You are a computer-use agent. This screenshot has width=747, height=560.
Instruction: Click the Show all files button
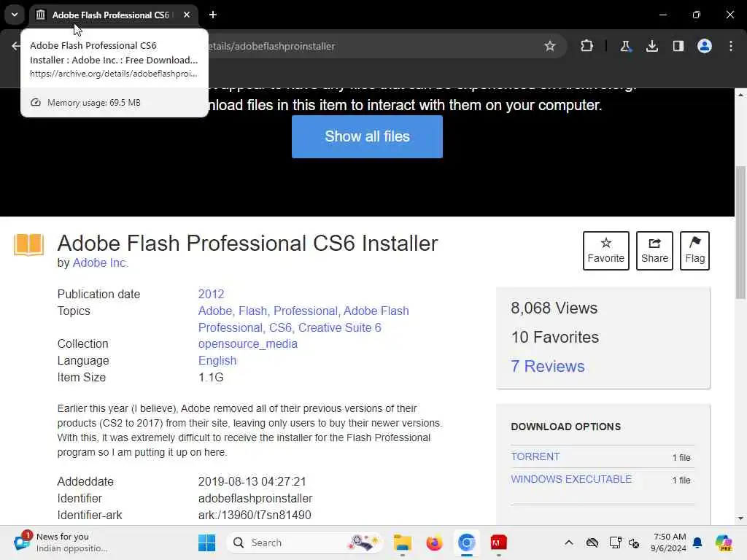pos(368,136)
